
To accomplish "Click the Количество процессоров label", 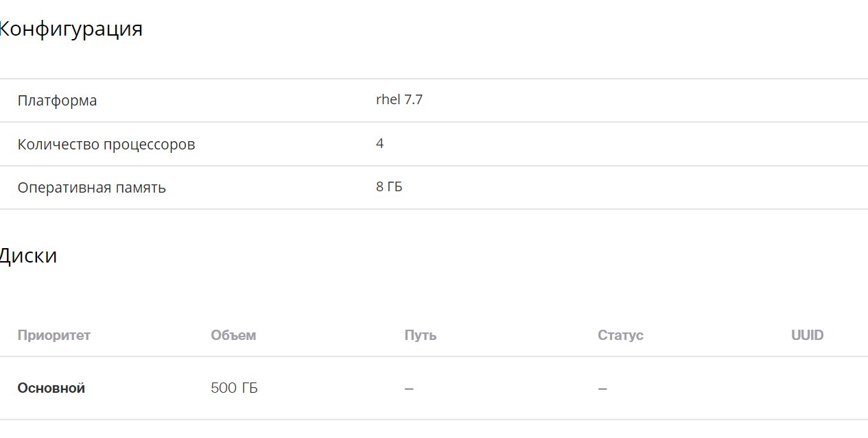I will point(106,144).
